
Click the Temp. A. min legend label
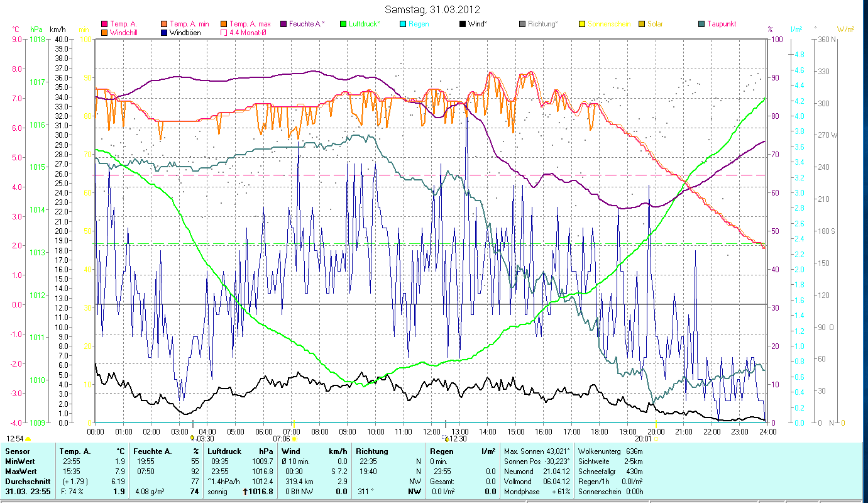click(191, 24)
